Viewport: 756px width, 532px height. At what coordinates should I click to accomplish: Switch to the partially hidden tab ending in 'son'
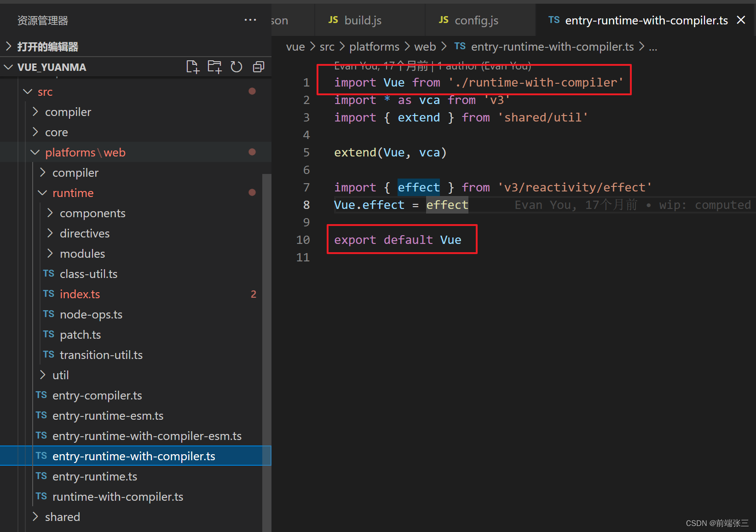[292, 20]
